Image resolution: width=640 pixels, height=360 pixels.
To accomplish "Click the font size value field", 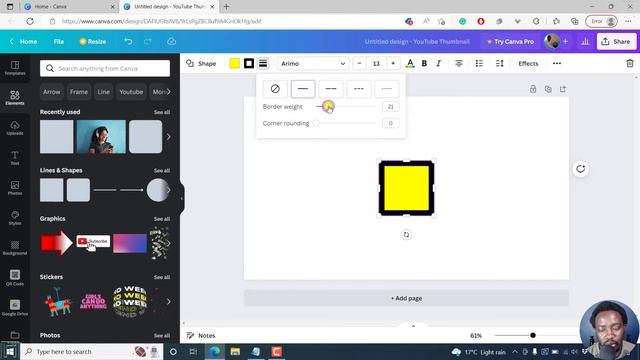I will (376, 63).
